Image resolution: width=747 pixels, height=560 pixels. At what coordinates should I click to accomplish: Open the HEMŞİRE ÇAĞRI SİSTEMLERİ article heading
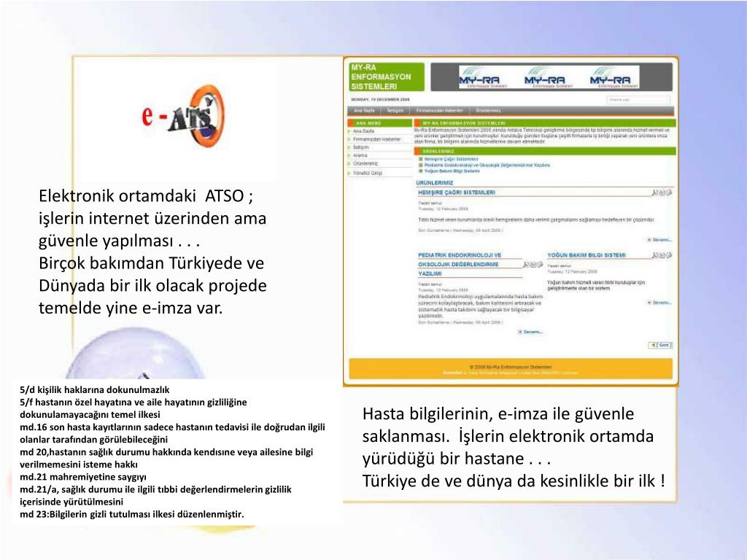[457, 192]
